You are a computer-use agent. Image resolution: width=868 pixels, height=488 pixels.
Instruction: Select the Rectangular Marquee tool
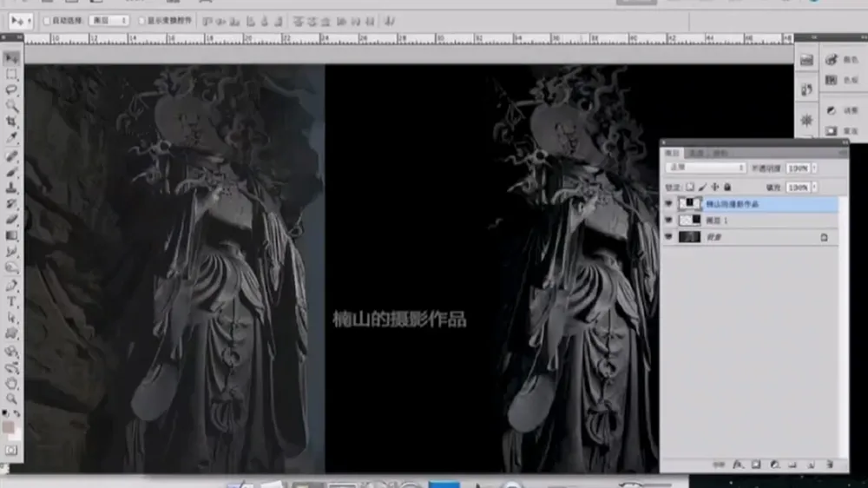coord(11,74)
